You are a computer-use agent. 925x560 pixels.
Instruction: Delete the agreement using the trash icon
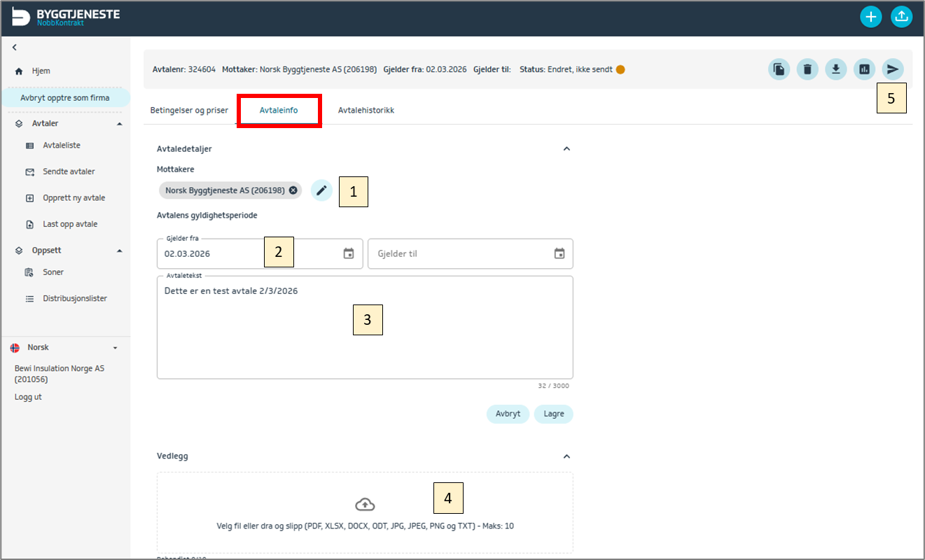[x=807, y=69]
